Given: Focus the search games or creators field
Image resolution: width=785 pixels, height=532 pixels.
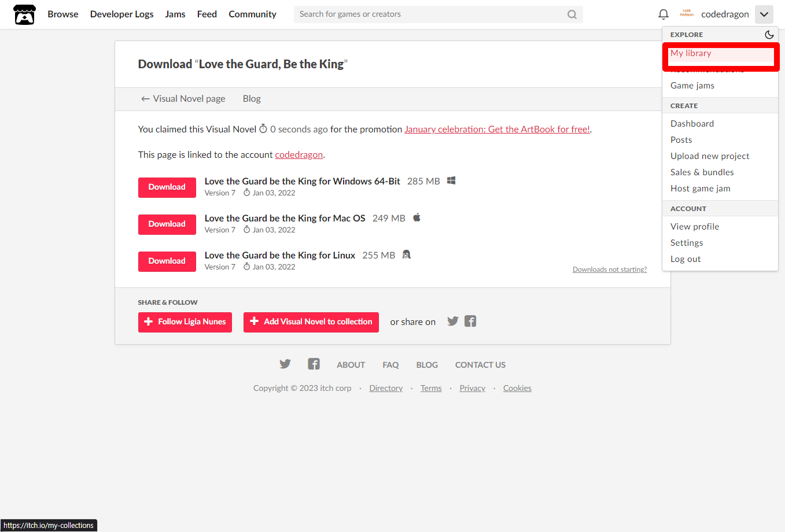Looking at the screenshot, I should pos(438,14).
